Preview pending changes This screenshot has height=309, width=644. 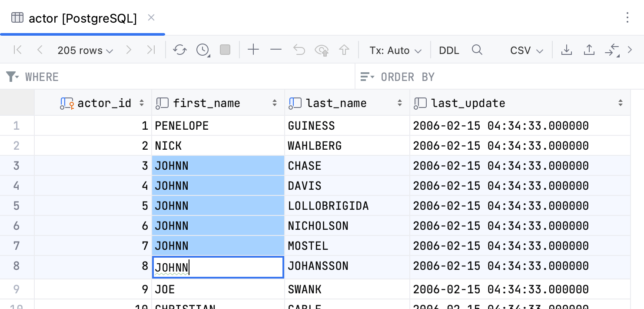coord(322,50)
